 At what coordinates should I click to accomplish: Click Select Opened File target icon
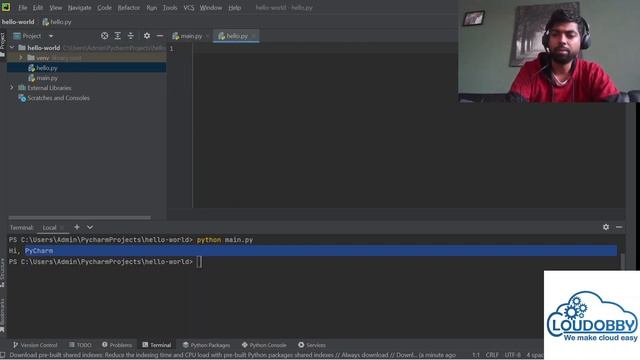coord(104,36)
